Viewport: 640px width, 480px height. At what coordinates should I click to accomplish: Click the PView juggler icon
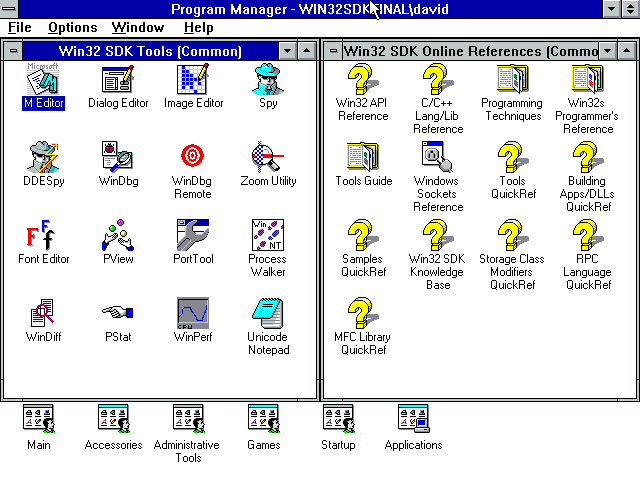click(118, 235)
